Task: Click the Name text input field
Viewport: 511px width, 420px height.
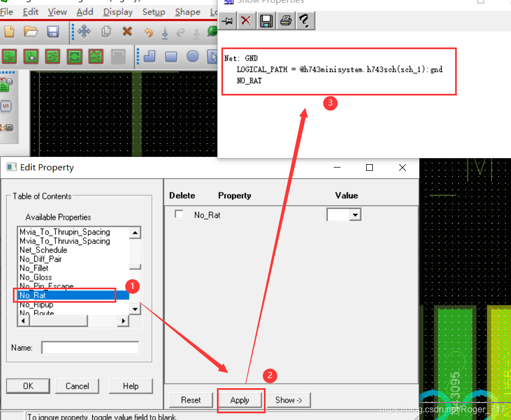Action: coord(90,347)
